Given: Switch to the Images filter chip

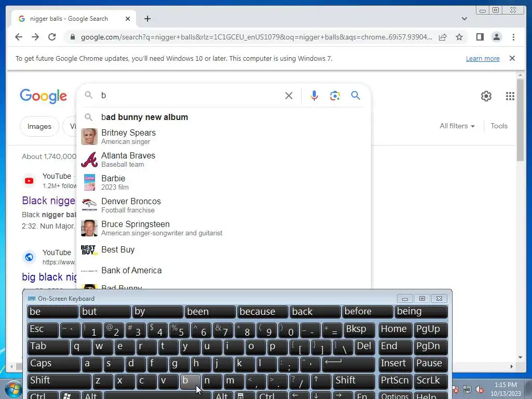Looking at the screenshot, I should tap(39, 126).
